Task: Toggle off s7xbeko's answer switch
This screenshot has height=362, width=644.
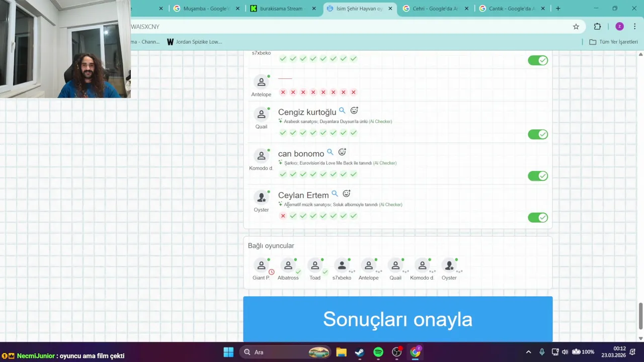Action: click(x=538, y=60)
